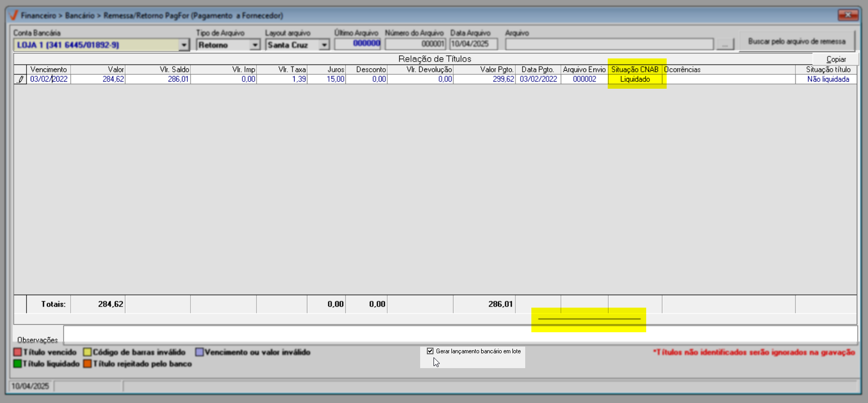Expand the Tipo de Arquivo dropdown
Viewport: 868px width, 403px height.
(255, 45)
